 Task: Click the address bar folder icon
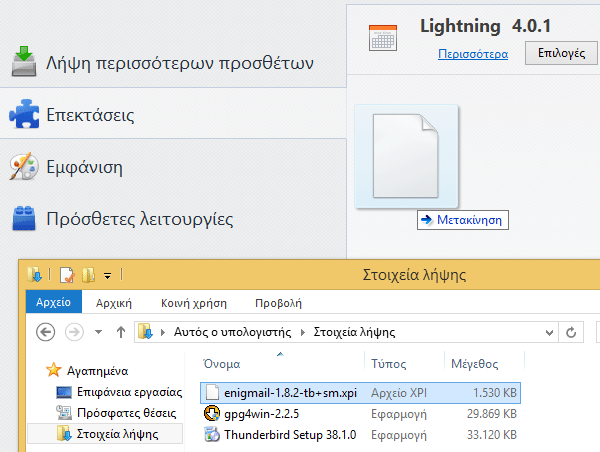(146, 332)
